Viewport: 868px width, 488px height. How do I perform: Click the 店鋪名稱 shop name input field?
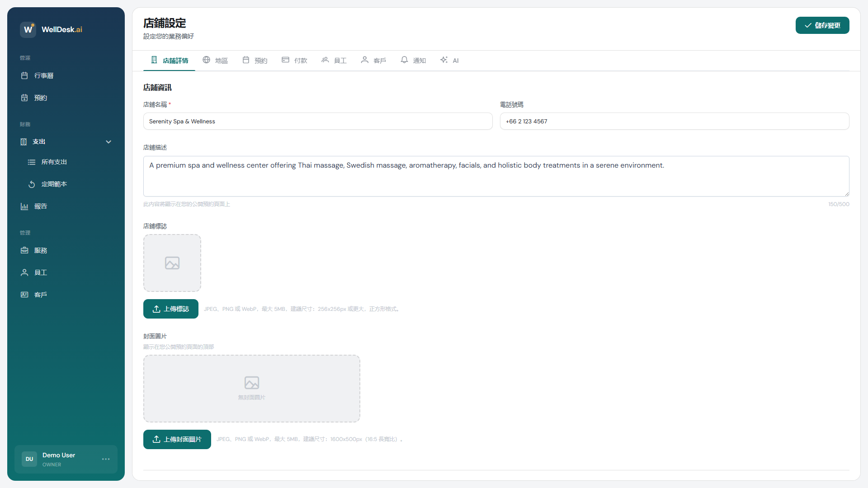click(317, 121)
